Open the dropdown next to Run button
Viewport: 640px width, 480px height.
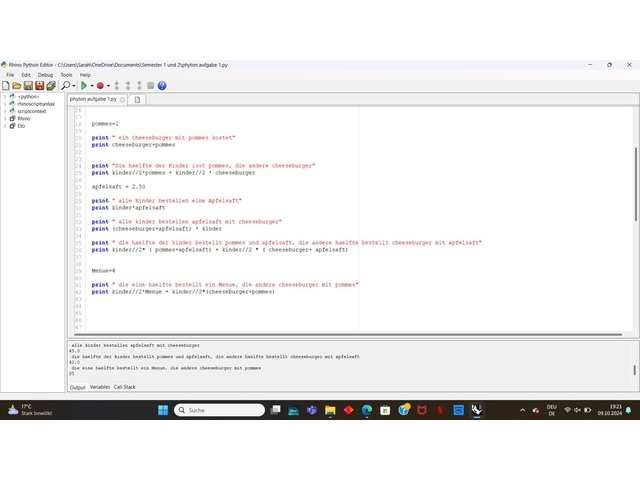click(92, 86)
